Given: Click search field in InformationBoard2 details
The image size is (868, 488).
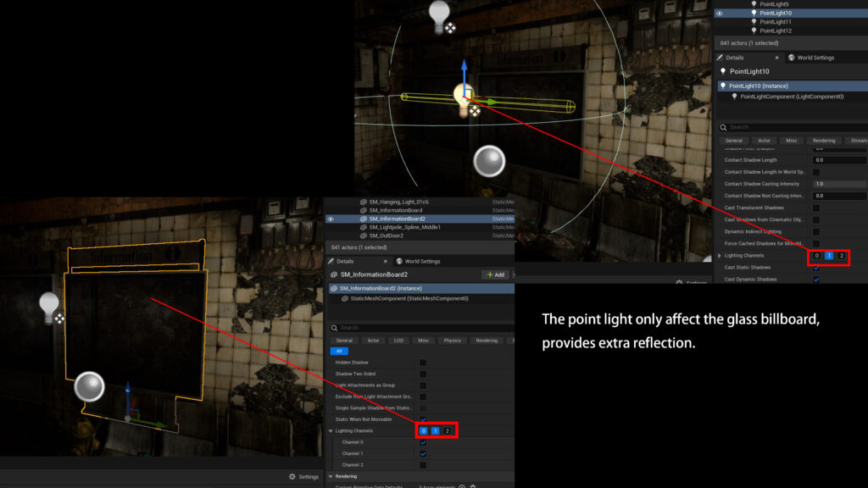Looking at the screenshot, I should 421,328.
